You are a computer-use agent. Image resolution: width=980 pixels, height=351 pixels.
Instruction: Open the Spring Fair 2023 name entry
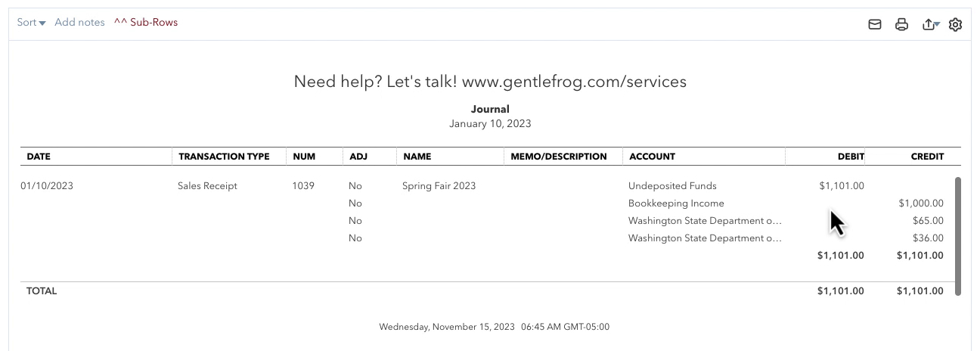439,185
